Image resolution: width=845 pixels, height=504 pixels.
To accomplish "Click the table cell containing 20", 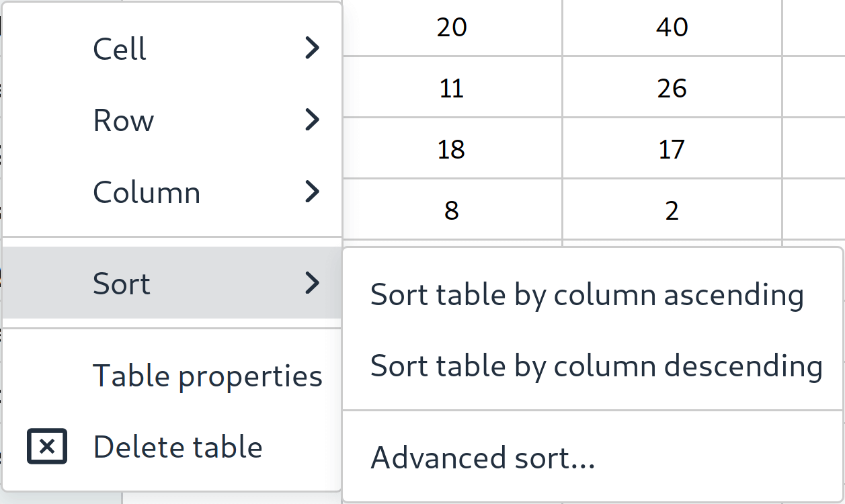I will click(452, 28).
